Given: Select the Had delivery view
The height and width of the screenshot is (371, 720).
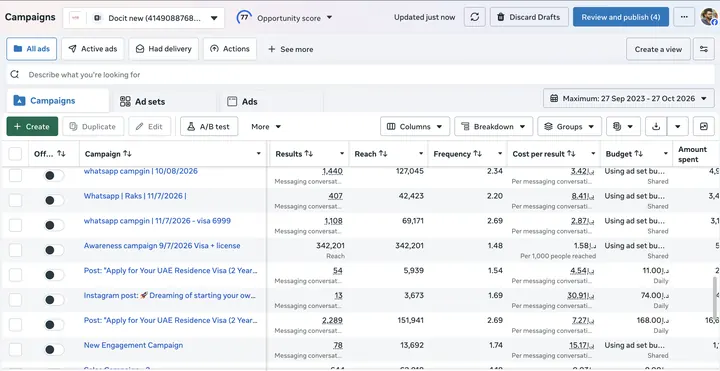Looking at the screenshot, I should pos(163,49).
